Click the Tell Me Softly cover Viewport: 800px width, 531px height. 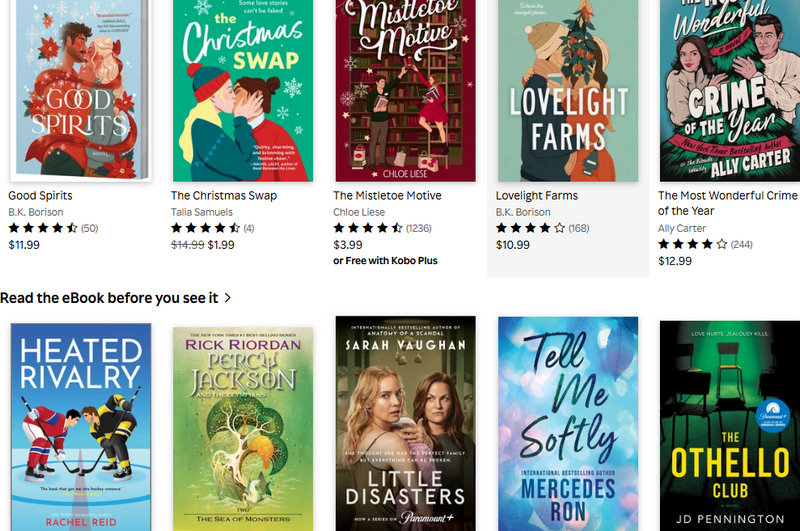coord(568,424)
